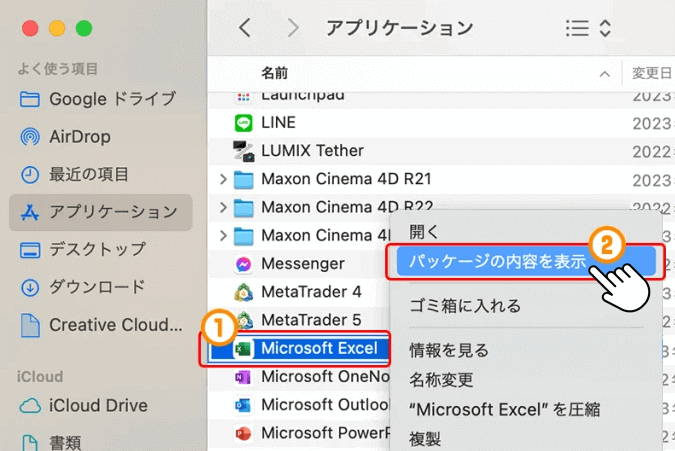Open the view switcher up-down arrows
Image resolution: width=675 pixels, height=451 pixels.
605,28
